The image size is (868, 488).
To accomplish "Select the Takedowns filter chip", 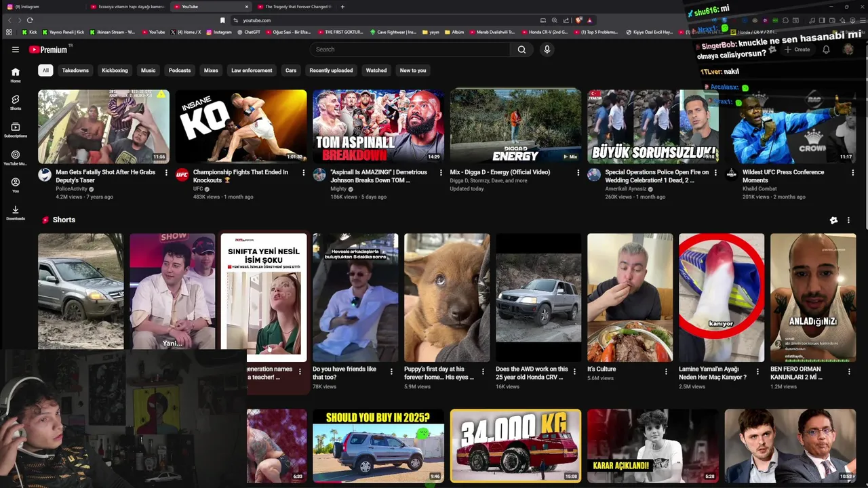I will click(x=75, y=70).
